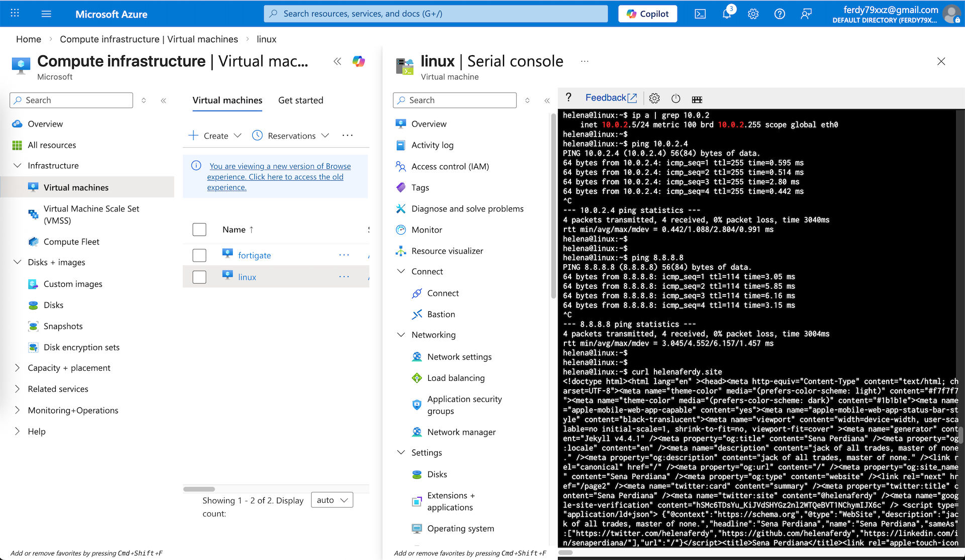Check the linux VM checkbox
Viewport: 965px width, 560px height.
pos(200,277)
